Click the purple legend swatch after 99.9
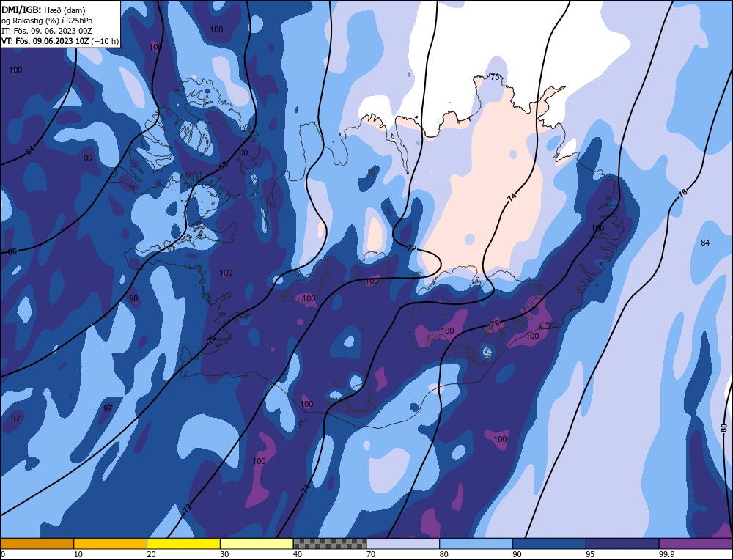 tap(696, 543)
